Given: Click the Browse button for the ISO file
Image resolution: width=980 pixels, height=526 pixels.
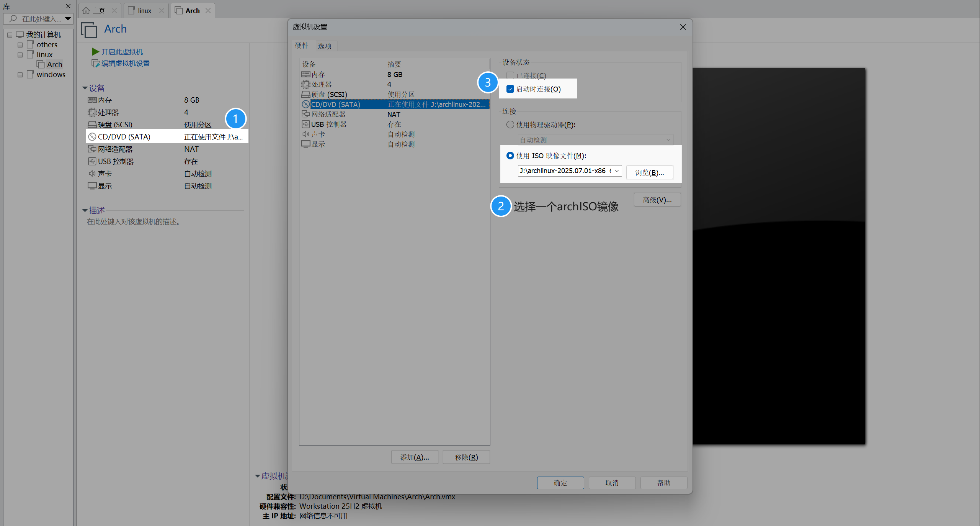Looking at the screenshot, I should (x=649, y=172).
